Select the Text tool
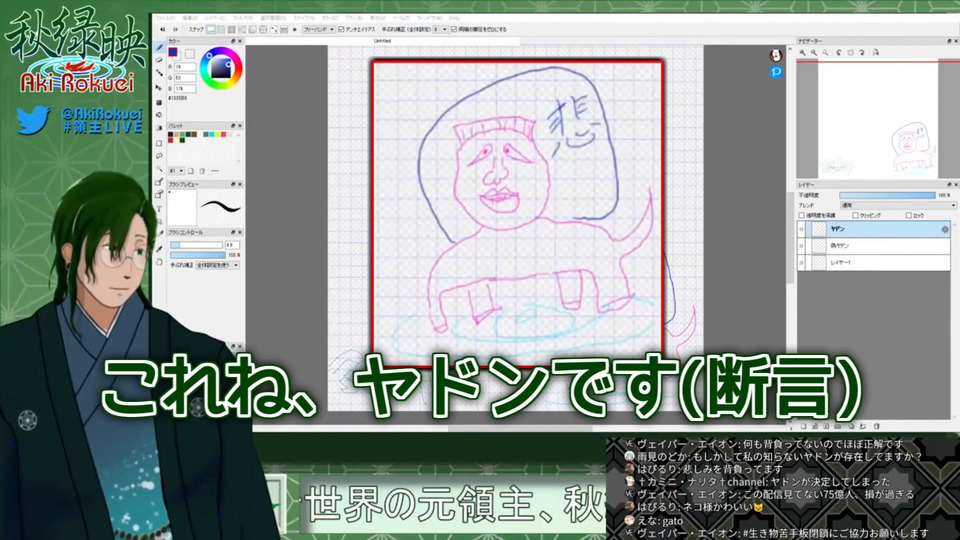This screenshot has width=960, height=540. tap(159, 209)
